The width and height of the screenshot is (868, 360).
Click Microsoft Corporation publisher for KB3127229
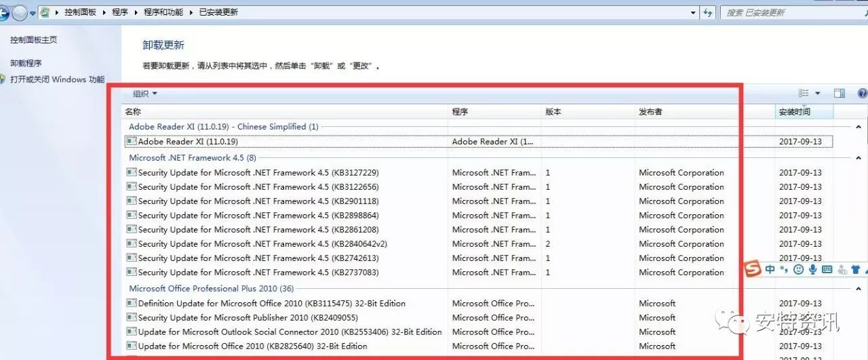pos(682,172)
